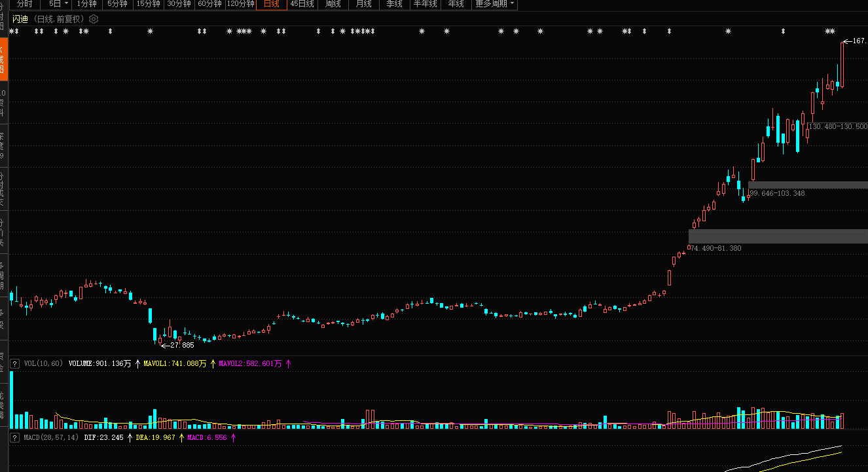Open chart settings gear beside 闪迪 title
This screenshot has width=868, height=472.
94,19
